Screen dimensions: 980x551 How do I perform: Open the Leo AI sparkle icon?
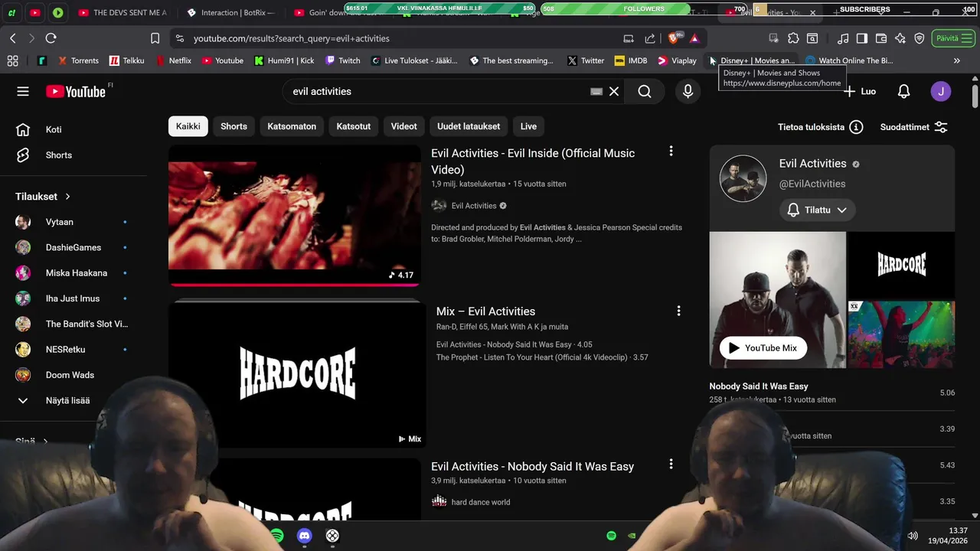point(900,38)
